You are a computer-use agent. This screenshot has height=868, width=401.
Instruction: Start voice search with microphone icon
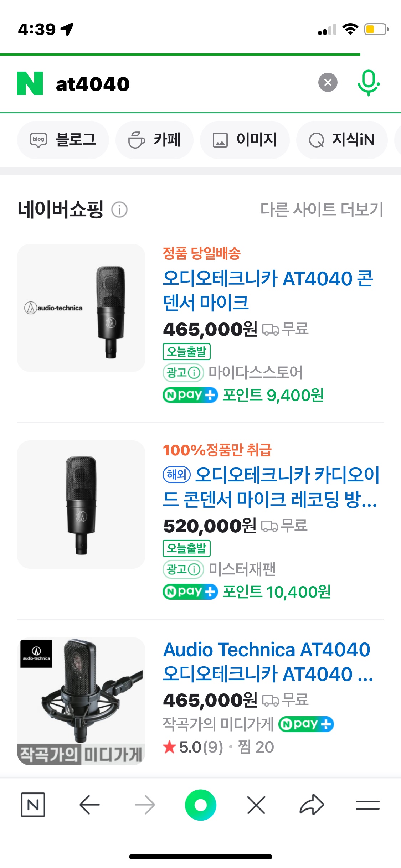click(x=368, y=83)
